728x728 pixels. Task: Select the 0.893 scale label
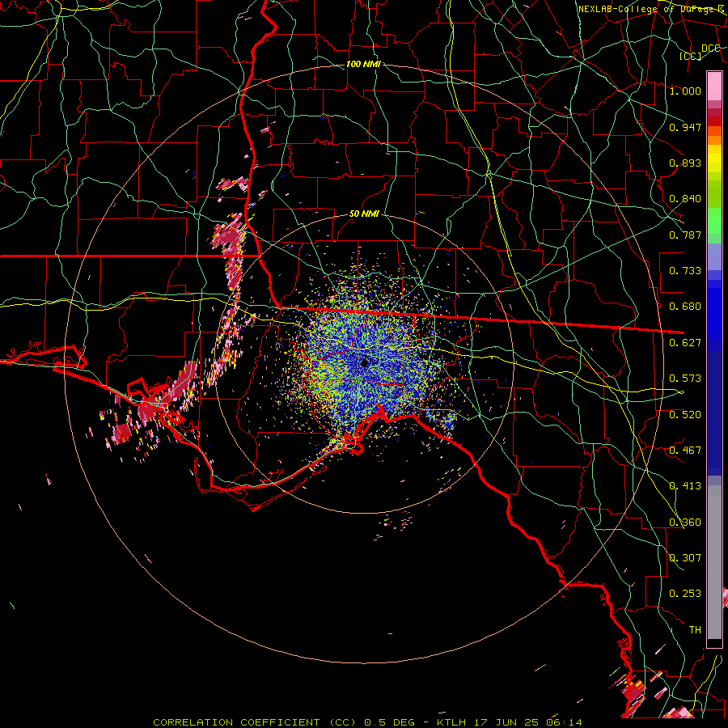coord(685,163)
